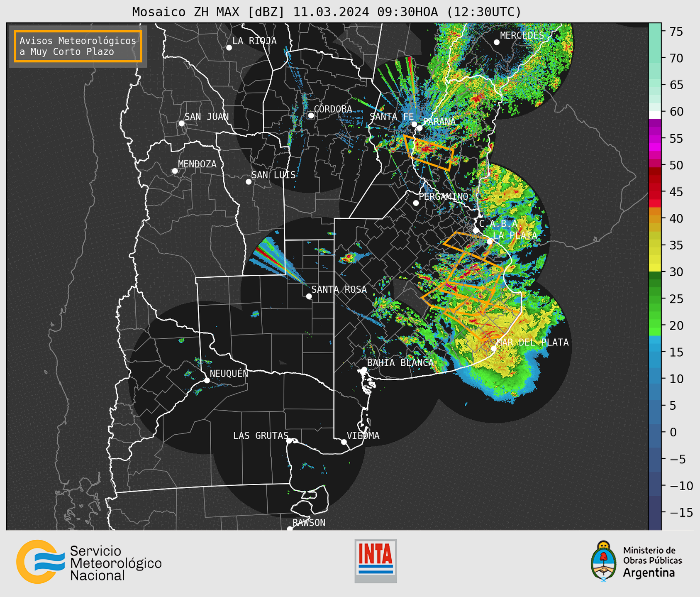
Task: Click the PERGAMINO city marker dot
Action: [x=416, y=203]
